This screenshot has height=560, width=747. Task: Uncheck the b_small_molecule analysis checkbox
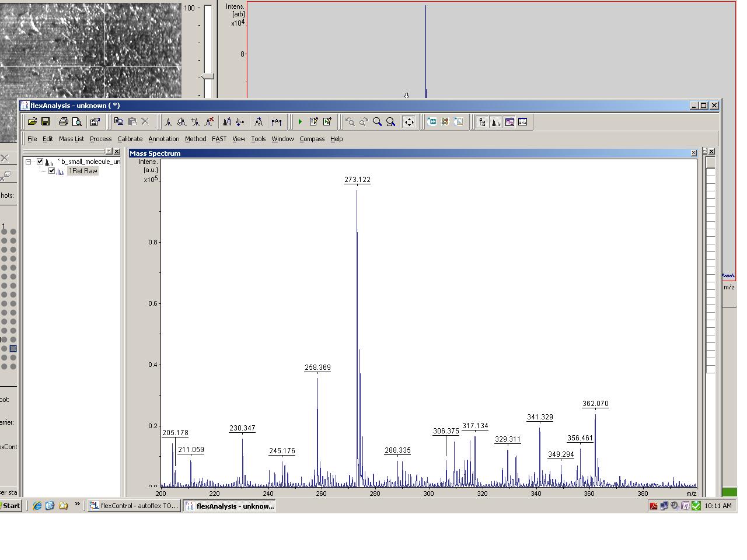pyautogui.click(x=40, y=162)
